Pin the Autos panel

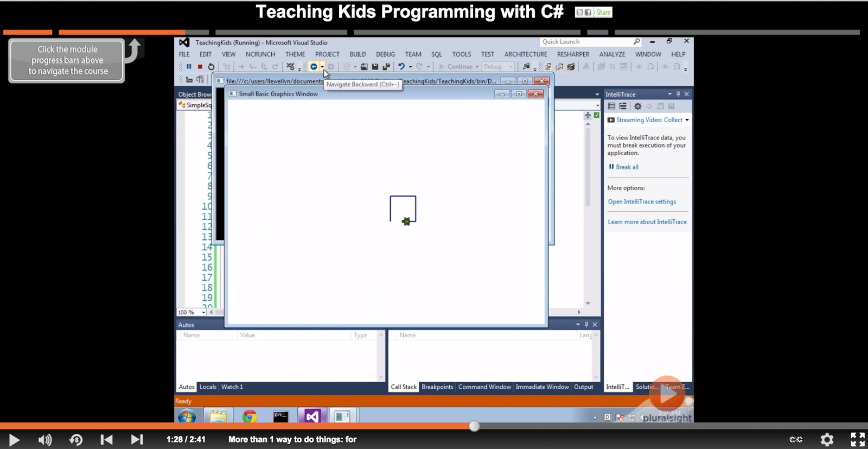click(586, 325)
